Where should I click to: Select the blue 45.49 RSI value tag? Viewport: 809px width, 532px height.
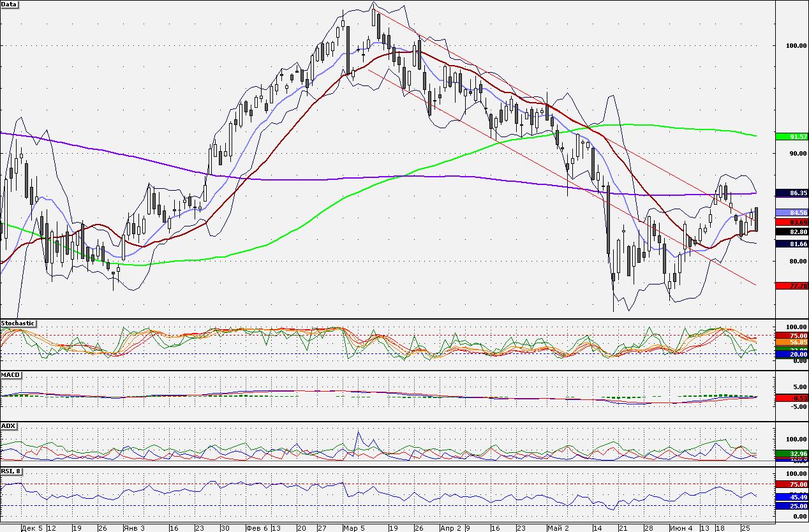[x=791, y=496]
